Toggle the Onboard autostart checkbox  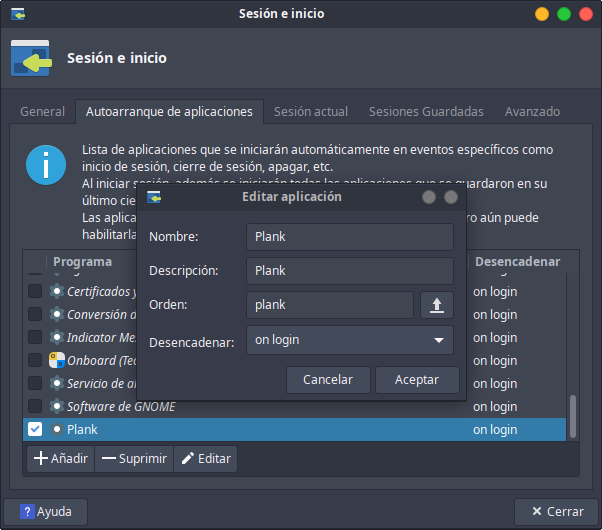pos(35,360)
